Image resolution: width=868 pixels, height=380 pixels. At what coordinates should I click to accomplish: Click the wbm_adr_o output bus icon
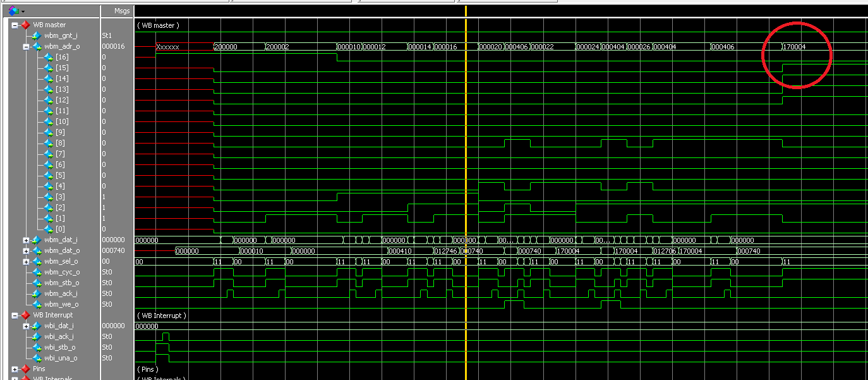pos(36,47)
